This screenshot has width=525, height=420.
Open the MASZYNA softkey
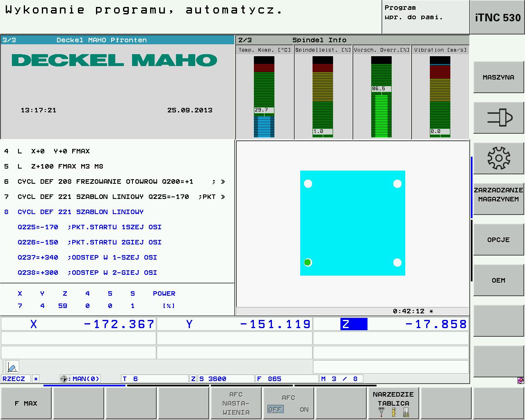click(499, 77)
